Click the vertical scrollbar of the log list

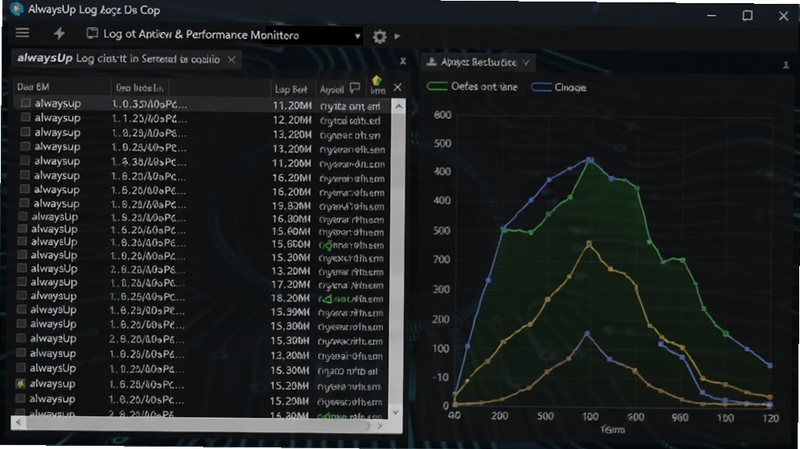396,260
